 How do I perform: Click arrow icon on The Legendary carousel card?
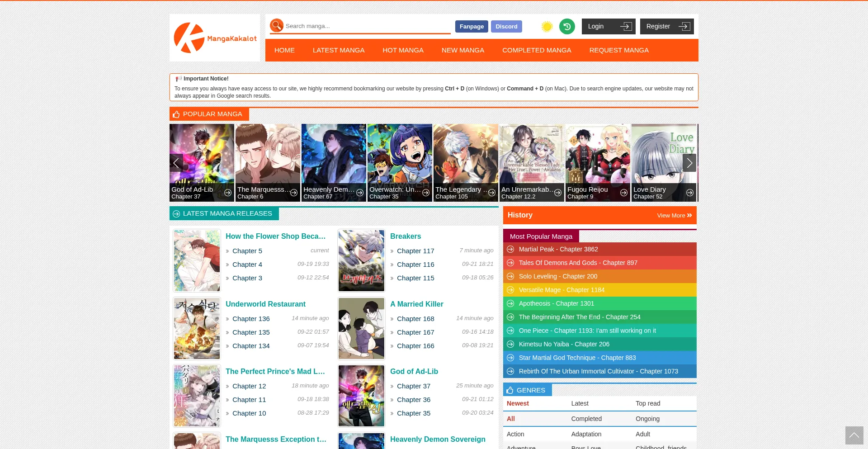492,193
